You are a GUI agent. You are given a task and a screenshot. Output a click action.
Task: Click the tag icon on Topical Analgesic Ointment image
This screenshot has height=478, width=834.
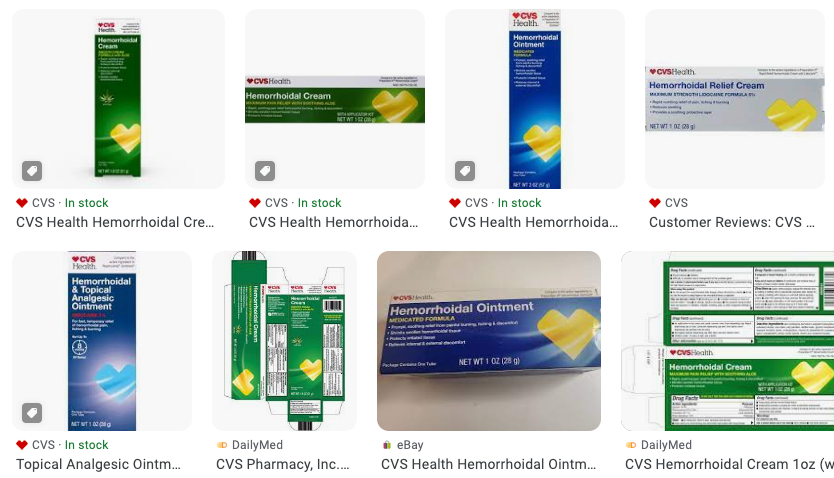click(x=32, y=413)
